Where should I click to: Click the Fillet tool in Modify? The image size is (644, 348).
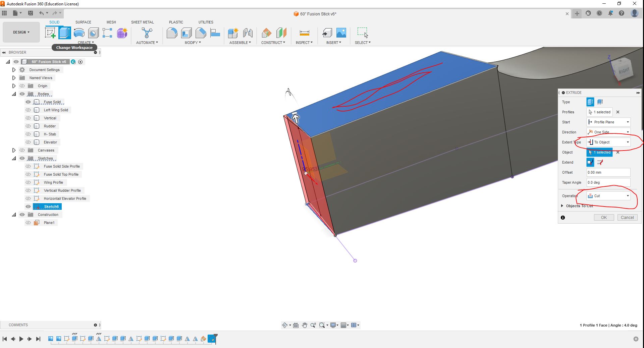(x=172, y=33)
